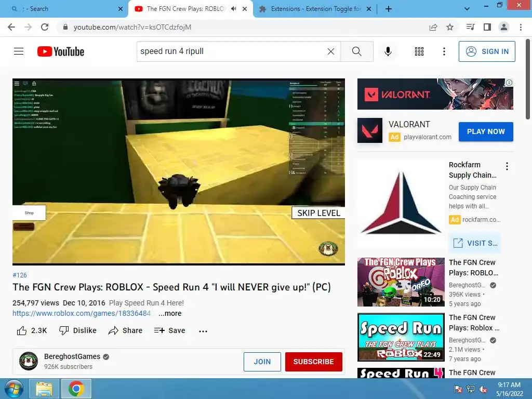Open Chrome three-dot menu
Image resolution: width=532 pixels, height=399 pixels.
click(521, 27)
